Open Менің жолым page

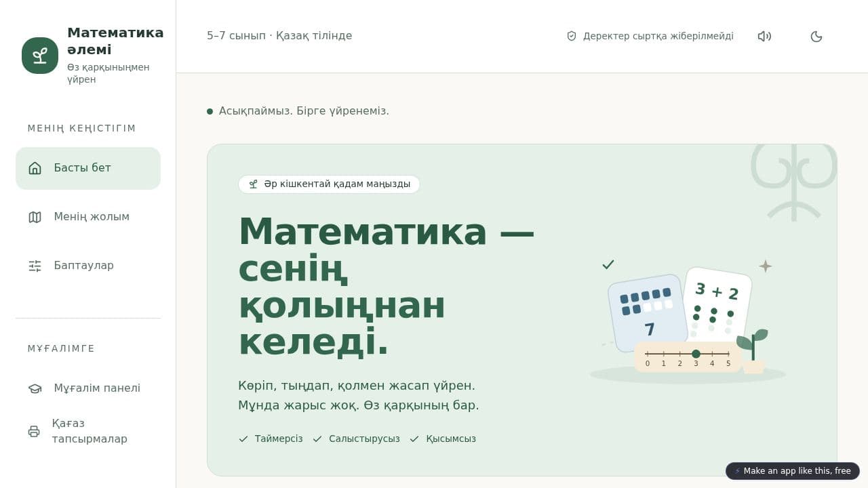[x=88, y=217]
